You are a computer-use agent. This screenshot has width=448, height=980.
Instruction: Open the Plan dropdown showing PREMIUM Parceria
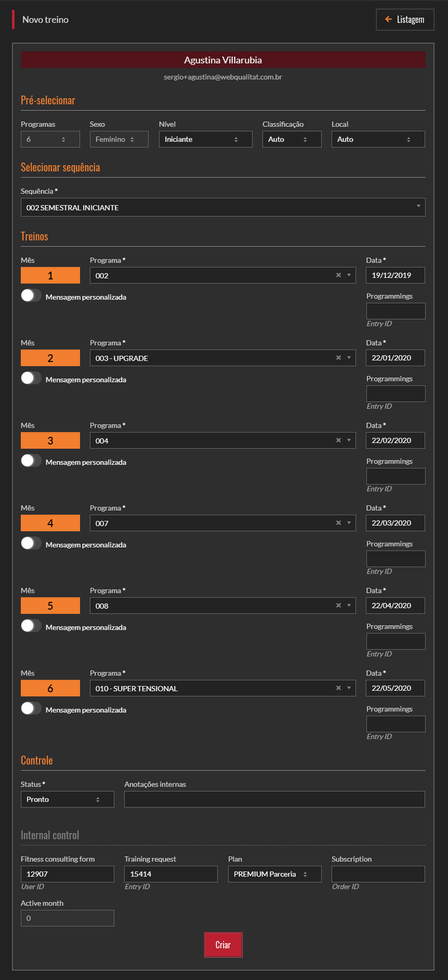(x=274, y=874)
